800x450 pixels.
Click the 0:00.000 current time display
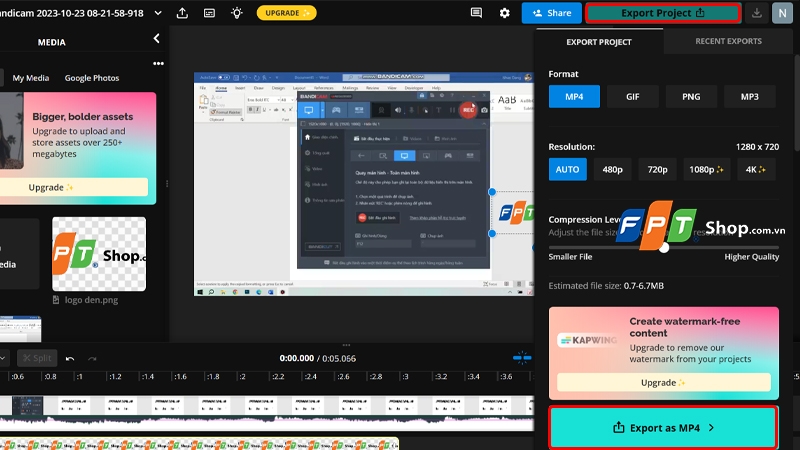296,358
